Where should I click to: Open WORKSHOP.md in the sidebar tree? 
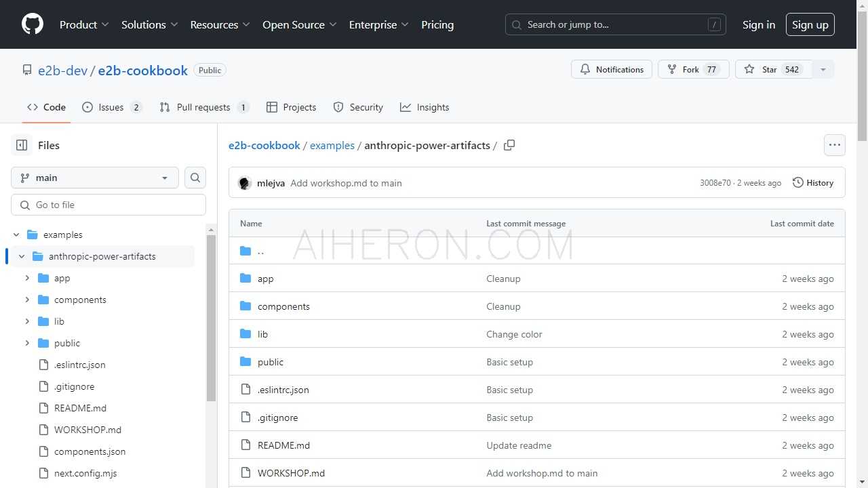87,430
